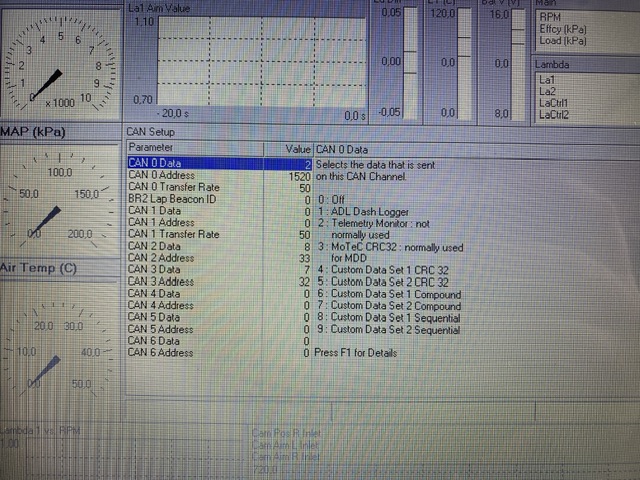Select the CAN 4 Address row
Viewport: 640px width, 480px height.
(x=220, y=306)
